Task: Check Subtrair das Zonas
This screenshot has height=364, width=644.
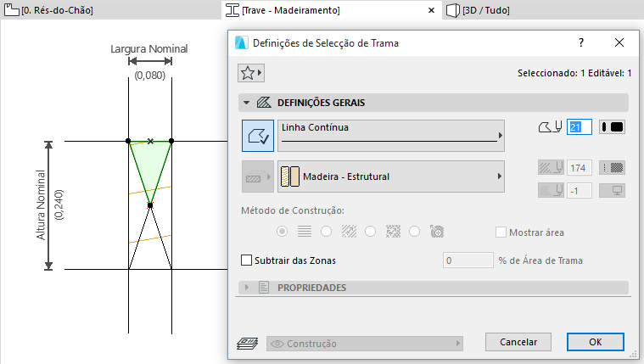Action: [x=246, y=260]
